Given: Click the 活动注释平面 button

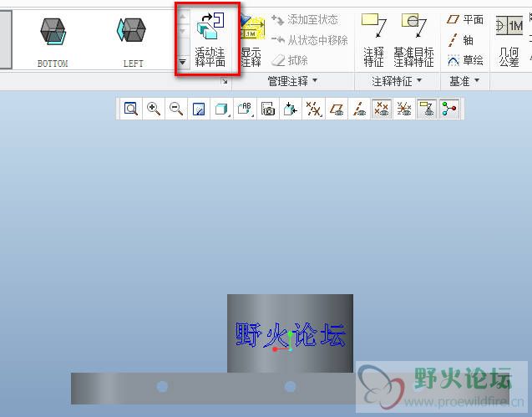Looking at the screenshot, I should (210, 39).
